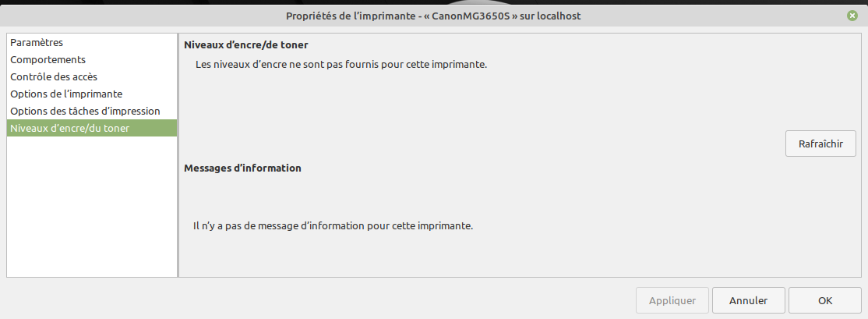Go to Contrôle des accès
This screenshot has height=319, width=868.
pos(54,77)
